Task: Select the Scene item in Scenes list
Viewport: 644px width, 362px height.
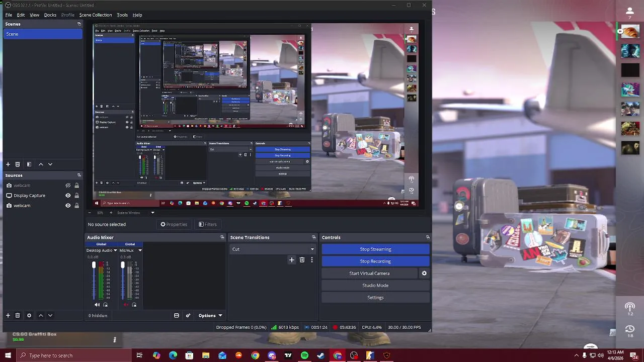Action: 43,34
